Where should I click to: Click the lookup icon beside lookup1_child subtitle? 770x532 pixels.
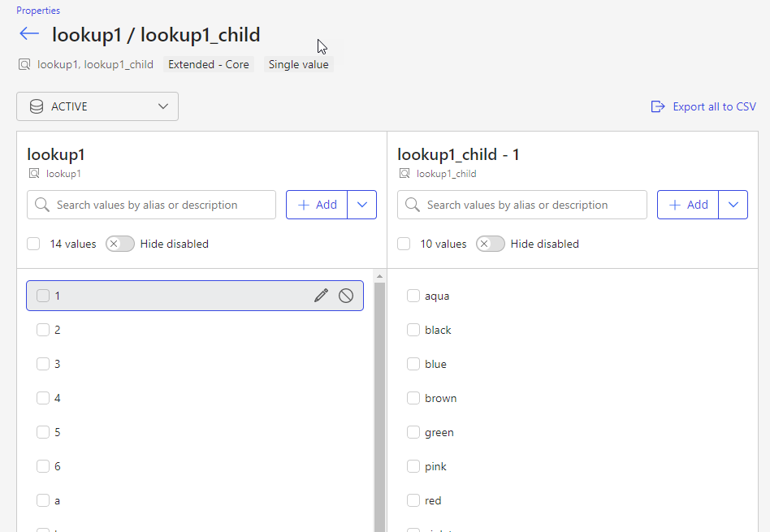click(x=404, y=174)
